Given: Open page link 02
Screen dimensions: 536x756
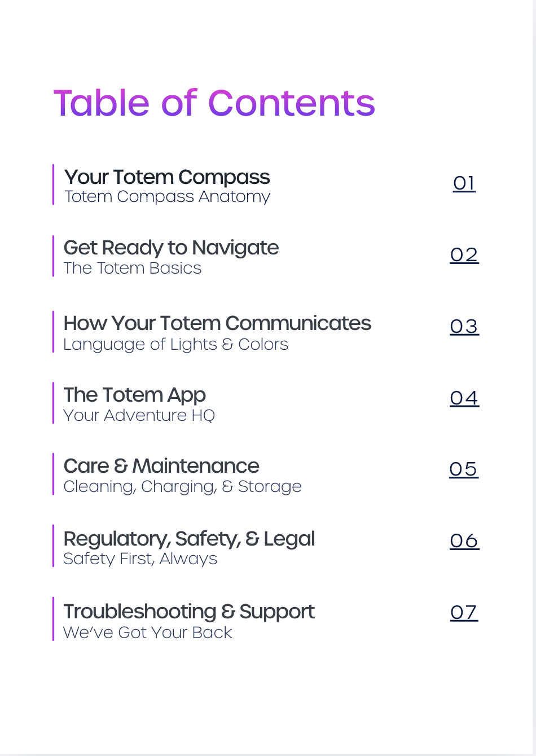Looking at the screenshot, I should (x=464, y=255).
